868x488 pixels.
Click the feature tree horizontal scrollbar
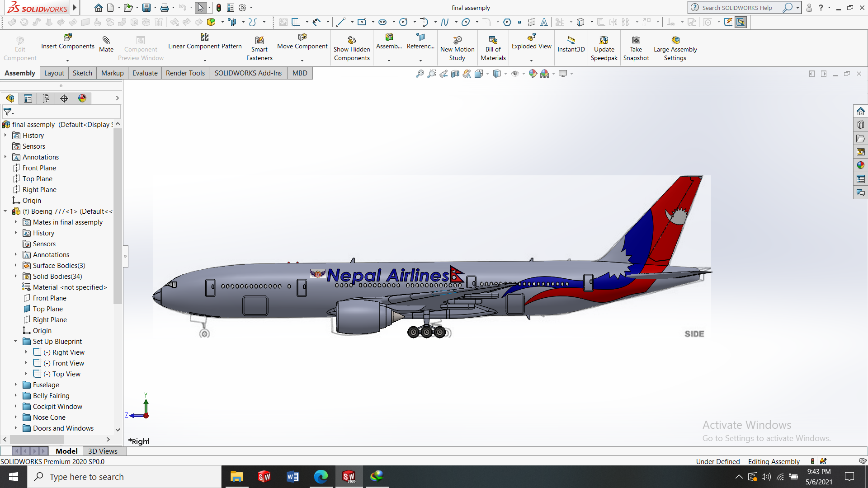pos(37,439)
